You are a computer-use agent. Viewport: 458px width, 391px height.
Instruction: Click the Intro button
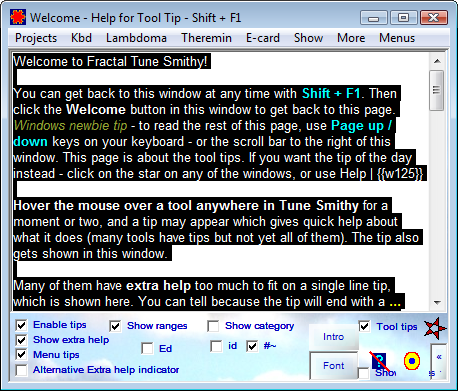[334, 337]
